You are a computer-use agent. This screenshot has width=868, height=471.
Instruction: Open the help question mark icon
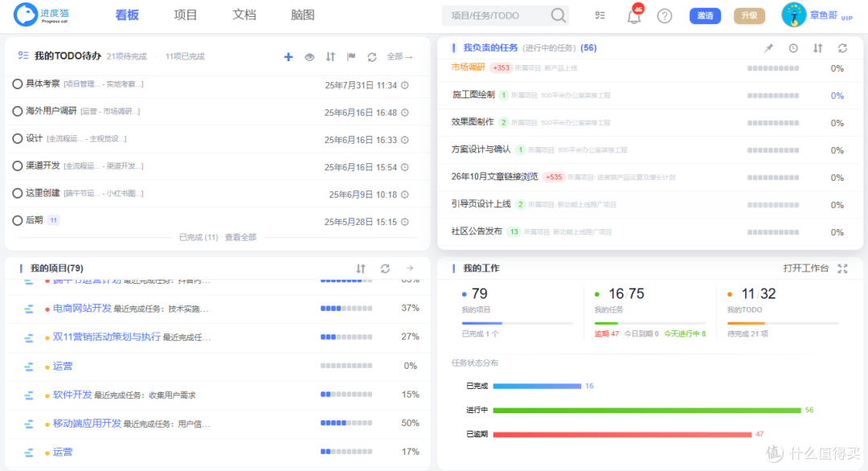[665, 15]
